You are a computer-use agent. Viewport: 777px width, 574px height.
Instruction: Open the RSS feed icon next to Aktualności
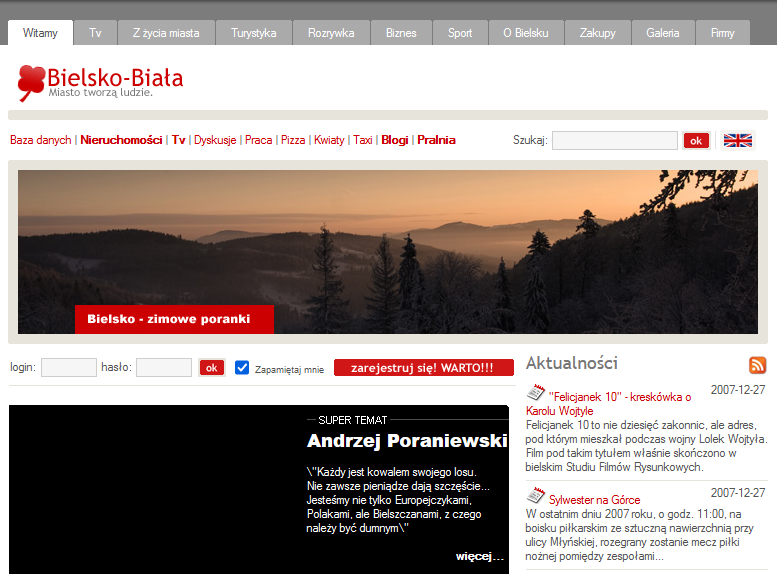757,365
